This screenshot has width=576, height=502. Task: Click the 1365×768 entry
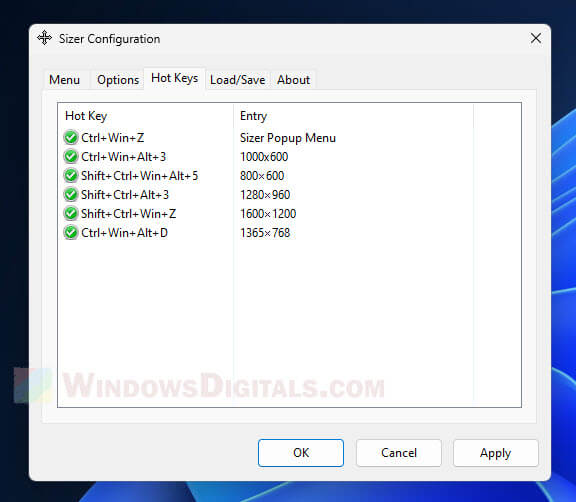coord(265,233)
